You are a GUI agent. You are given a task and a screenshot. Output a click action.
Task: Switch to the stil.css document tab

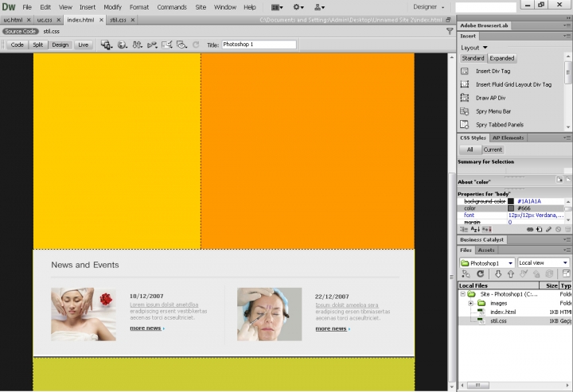117,19
